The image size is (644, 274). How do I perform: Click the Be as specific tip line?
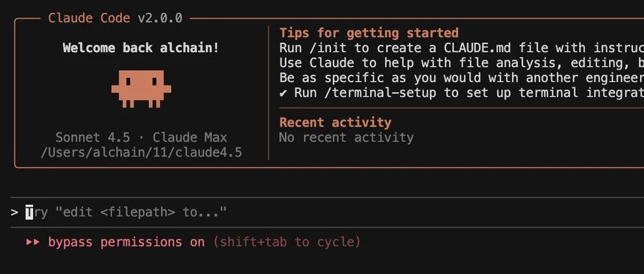462,78
